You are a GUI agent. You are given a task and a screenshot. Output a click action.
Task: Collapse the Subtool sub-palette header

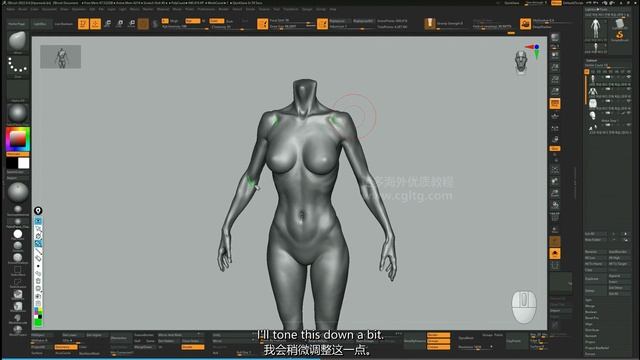[x=591, y=60]
